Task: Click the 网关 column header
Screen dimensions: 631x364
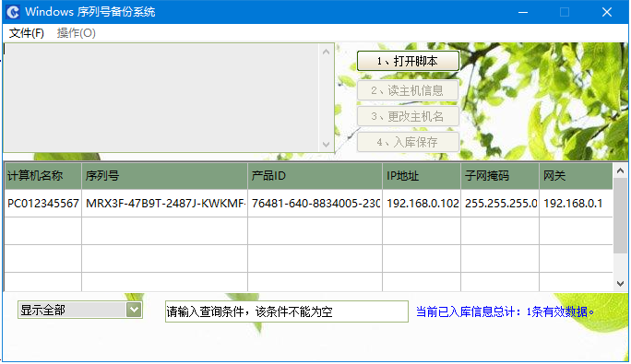Action: click(576, 176)
